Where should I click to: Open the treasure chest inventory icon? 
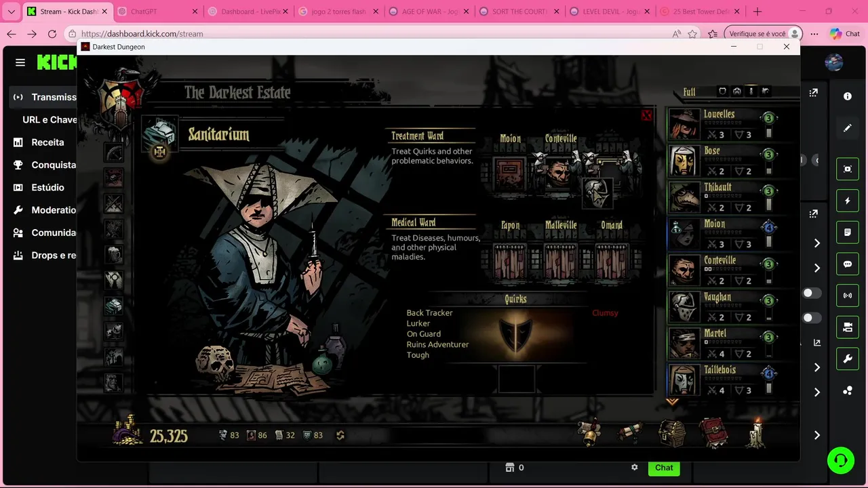pos(672,433)
